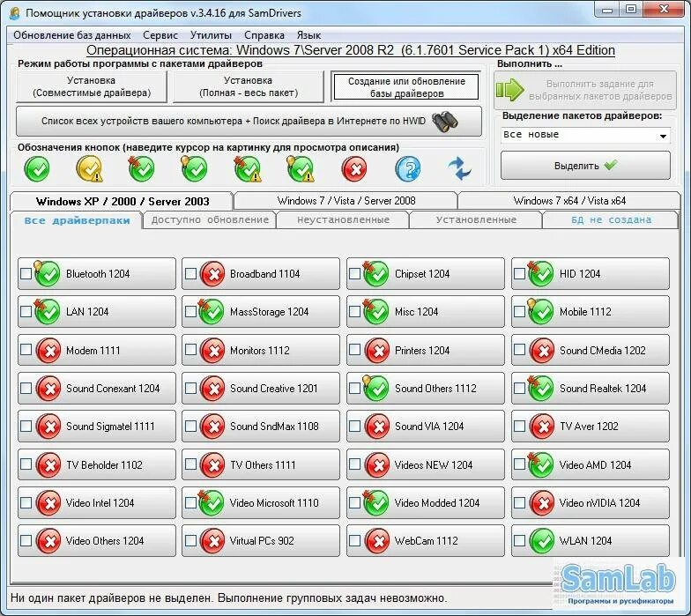Click Установка (Полная - весь пакет) button

249,86
